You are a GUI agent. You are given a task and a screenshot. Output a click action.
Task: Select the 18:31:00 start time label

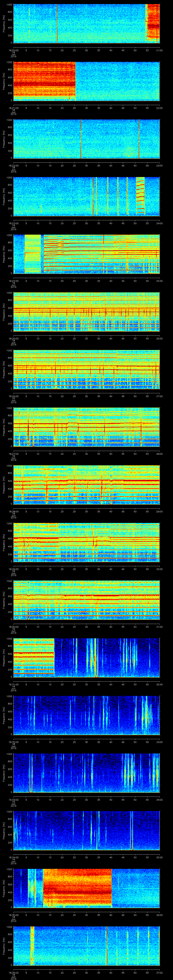pyautogui.click(x=13, y=684)
